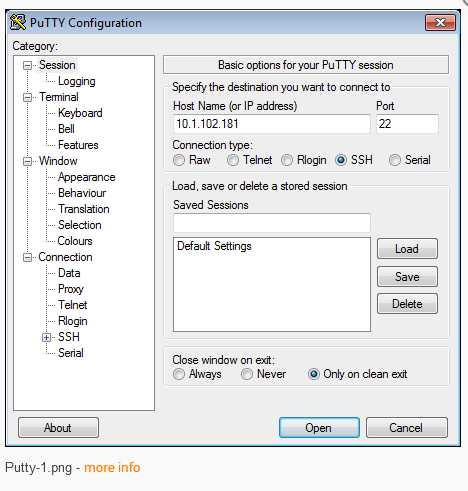The height and width of the screenshot is (491, 468).
Task: Click the PuTTY icon in the title bar
Action: [18, 23]
